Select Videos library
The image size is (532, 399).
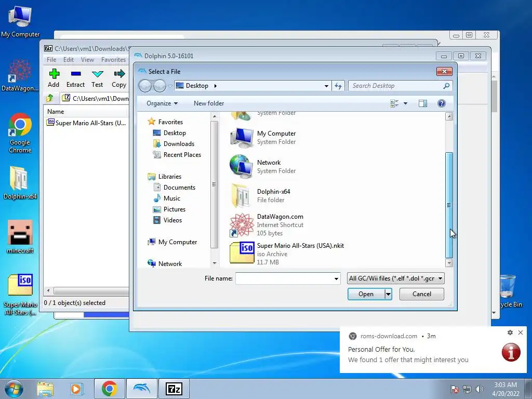tap(168, 220)
